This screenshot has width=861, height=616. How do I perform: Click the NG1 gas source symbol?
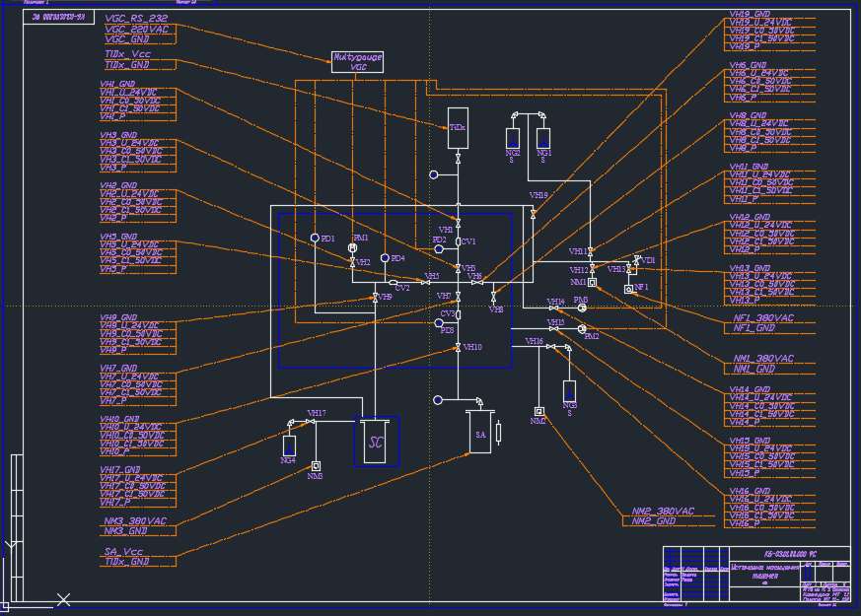click(x=543, y=138)
